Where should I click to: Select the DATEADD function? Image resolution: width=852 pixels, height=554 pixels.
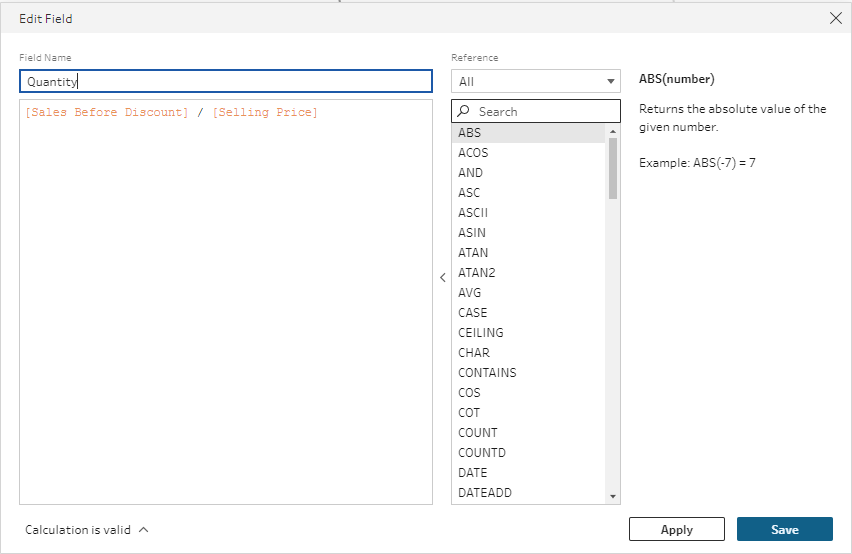(486, 493)
